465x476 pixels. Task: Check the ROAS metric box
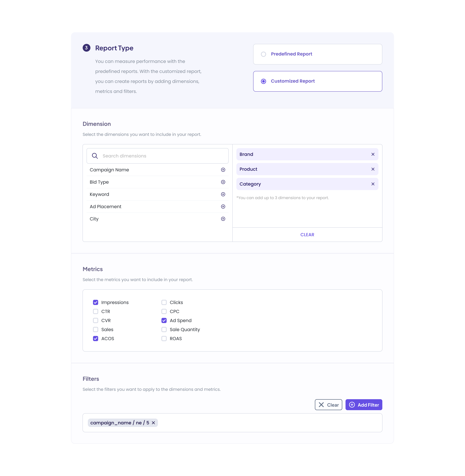(x=164, y=339)
